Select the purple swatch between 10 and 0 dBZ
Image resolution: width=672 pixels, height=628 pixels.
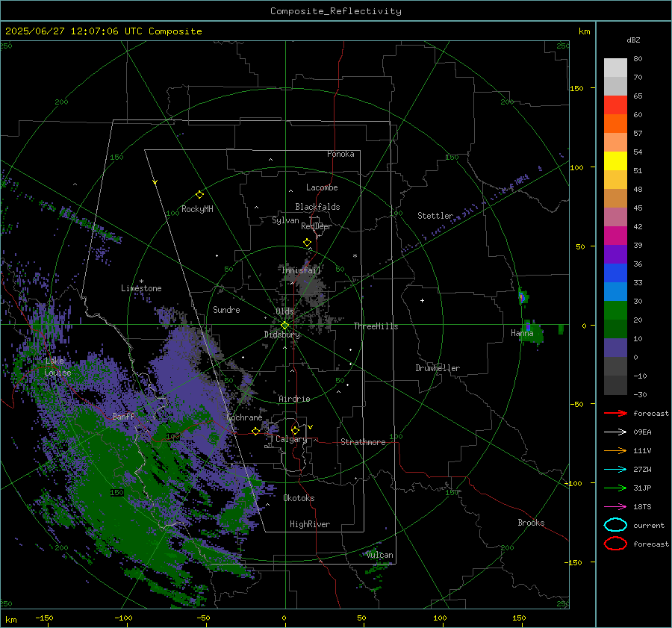click(x=615, y=348)
